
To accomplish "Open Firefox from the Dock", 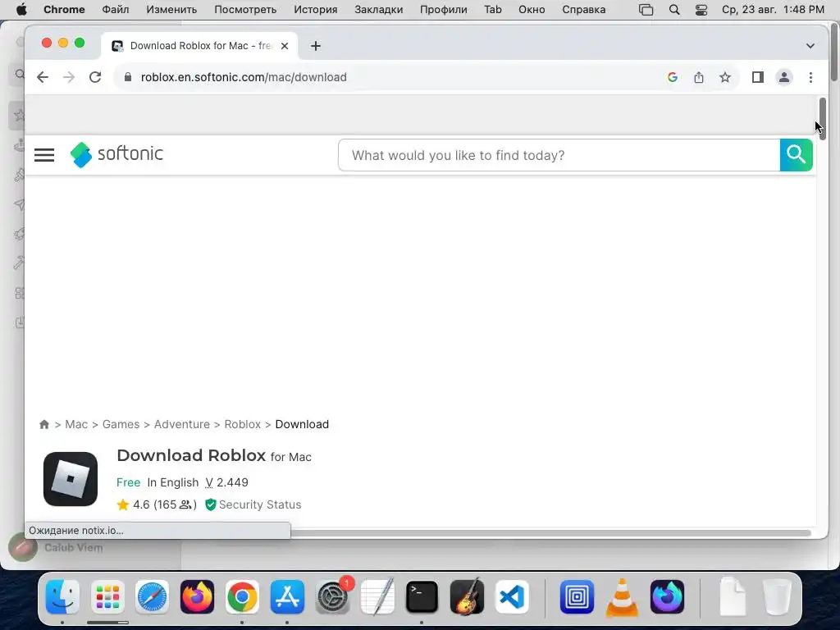I will (197, 597).
